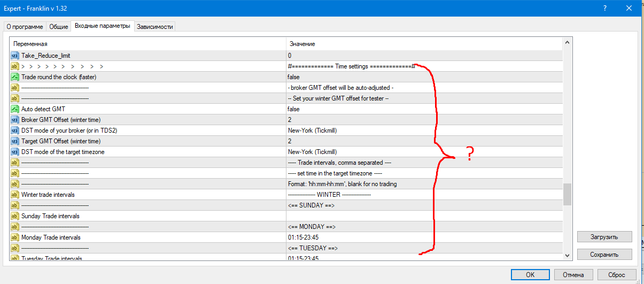Screen dimensions: 644x284
Task: Select 'Set your winter GMT offset for tester' value
Action: [338, 98]
